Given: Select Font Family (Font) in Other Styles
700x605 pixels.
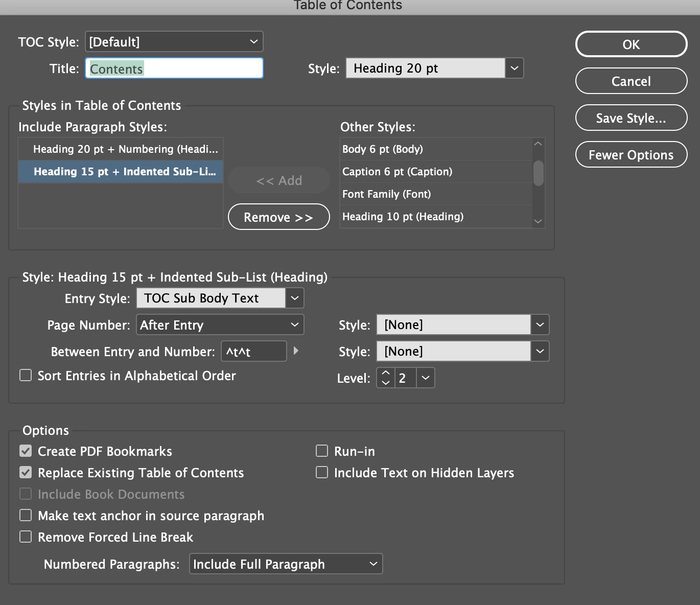Looking at the screenshot, I should 436,194.
